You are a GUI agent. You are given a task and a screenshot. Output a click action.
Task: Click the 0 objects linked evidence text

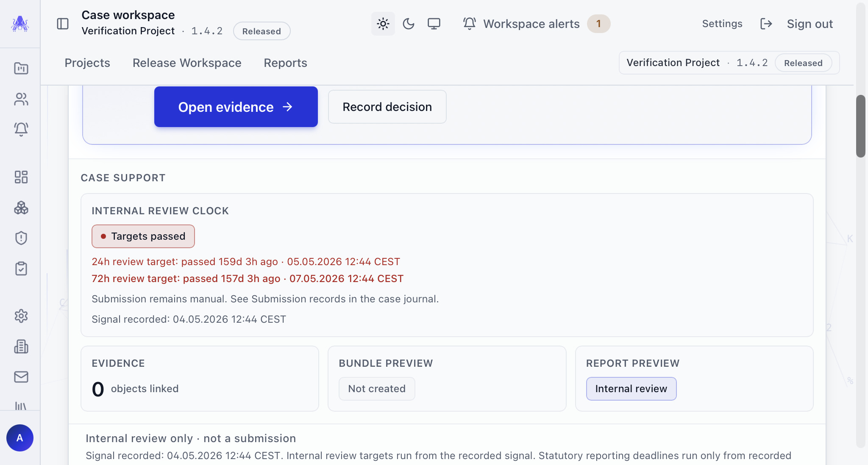tap(135, 389)
